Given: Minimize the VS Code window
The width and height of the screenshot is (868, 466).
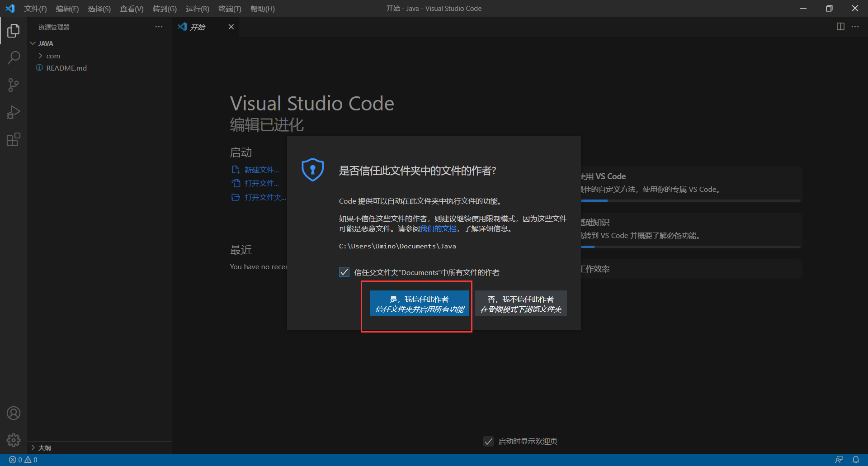Looking at the screenshot, I should click(x=803, y=9).
